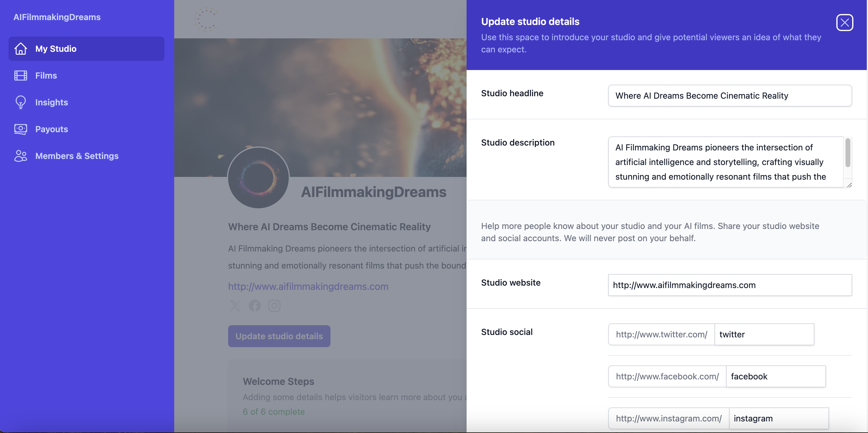Open the aifilmmakingdreams.com website link
Image resolution: width=868 pixels, height=433 pixels.
coord(308,287)
